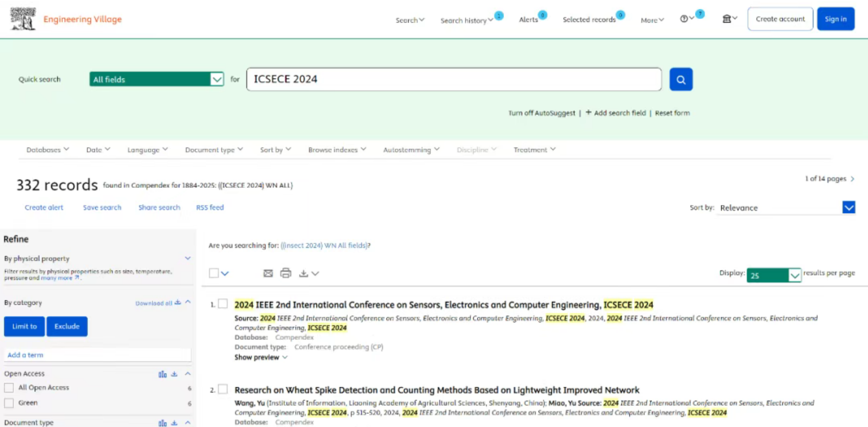The height and width of the screenshot is (427, 868).
Task: Download selected records using toolbar download icon
Action: (x=303, y=273)
